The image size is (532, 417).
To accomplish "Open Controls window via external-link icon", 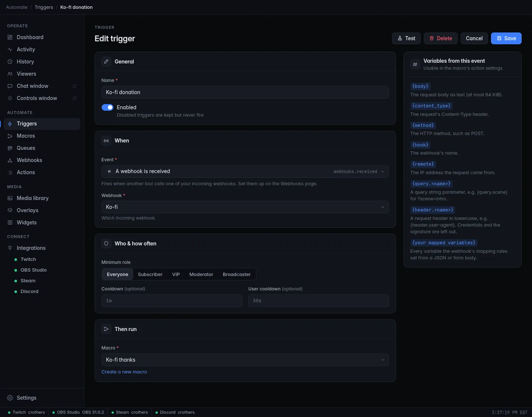I will tap(75, 98).
